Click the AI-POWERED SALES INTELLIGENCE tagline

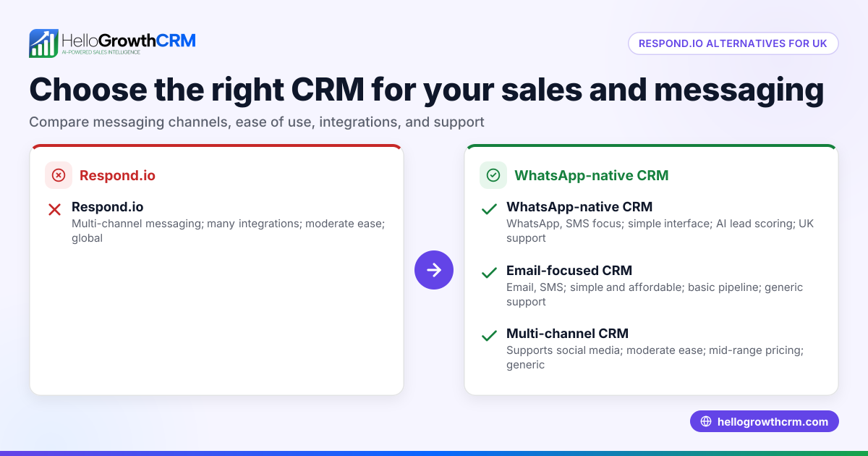click(101, 53)
